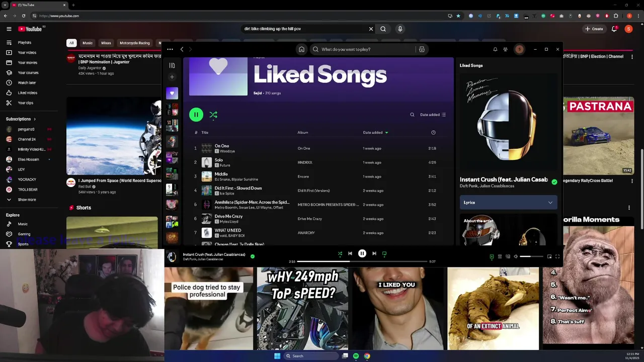Select the Mixes filter chip
This screenshot has height=362, width=644.
coord(106,43)
